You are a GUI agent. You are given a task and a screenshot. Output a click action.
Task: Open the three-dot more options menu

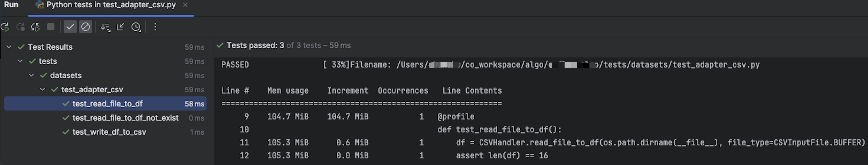[155, 27]
